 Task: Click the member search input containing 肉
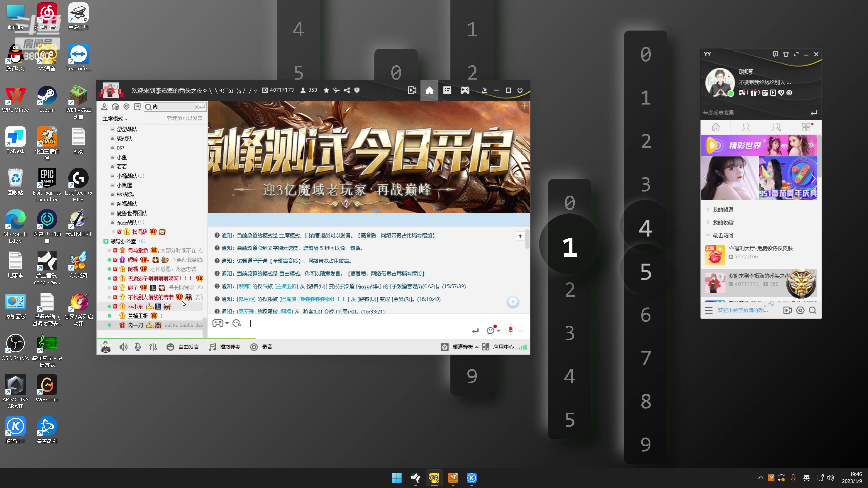(171, 107)
